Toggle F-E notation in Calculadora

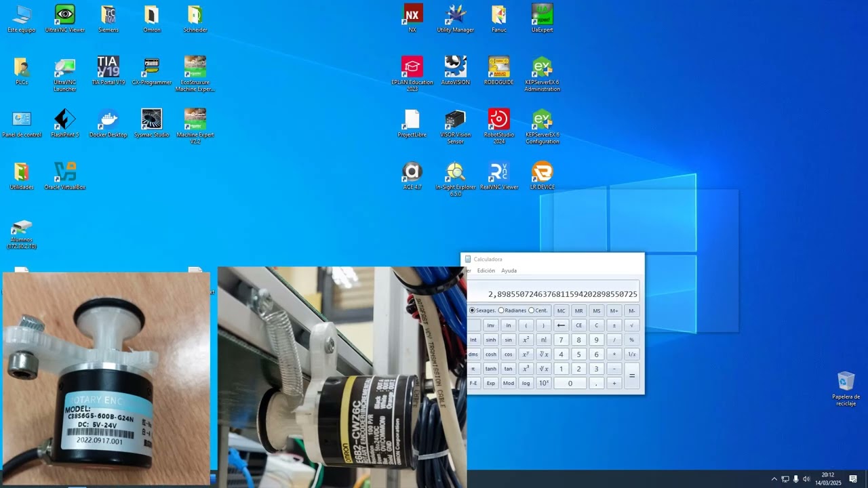[473, 383]
